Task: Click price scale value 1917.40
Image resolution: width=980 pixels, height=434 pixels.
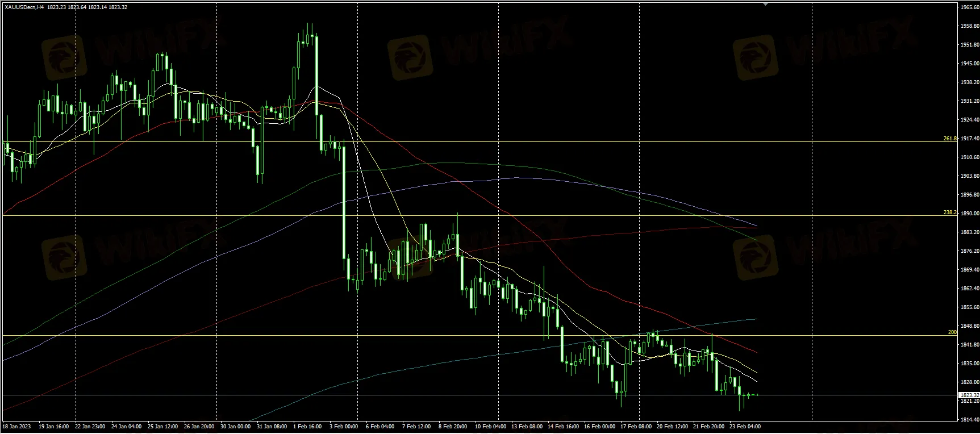Action: click(x=969, y=138)
